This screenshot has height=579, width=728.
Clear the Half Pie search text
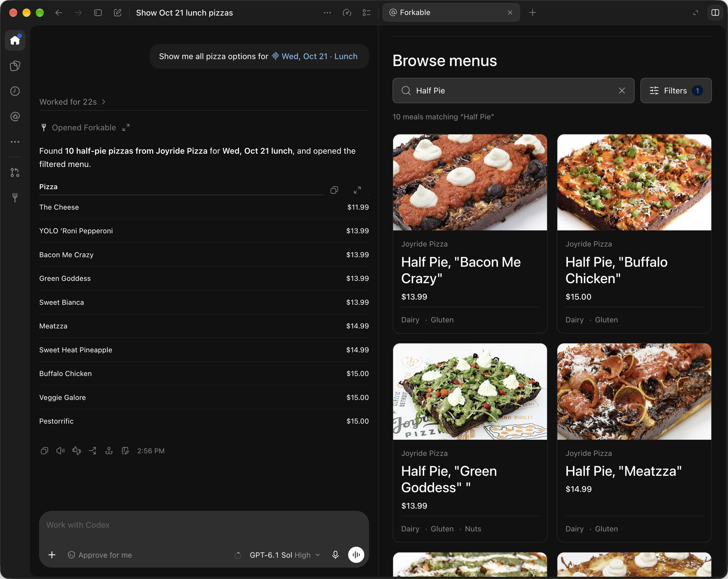622,91
